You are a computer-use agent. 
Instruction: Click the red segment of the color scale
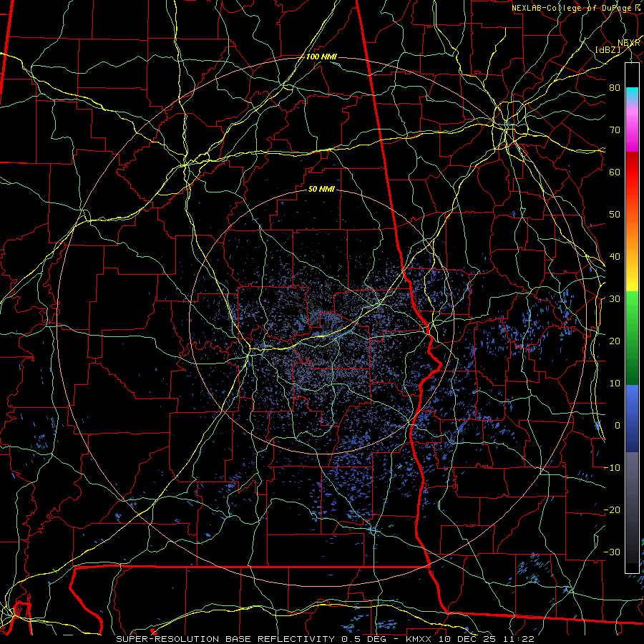point(632,172)
